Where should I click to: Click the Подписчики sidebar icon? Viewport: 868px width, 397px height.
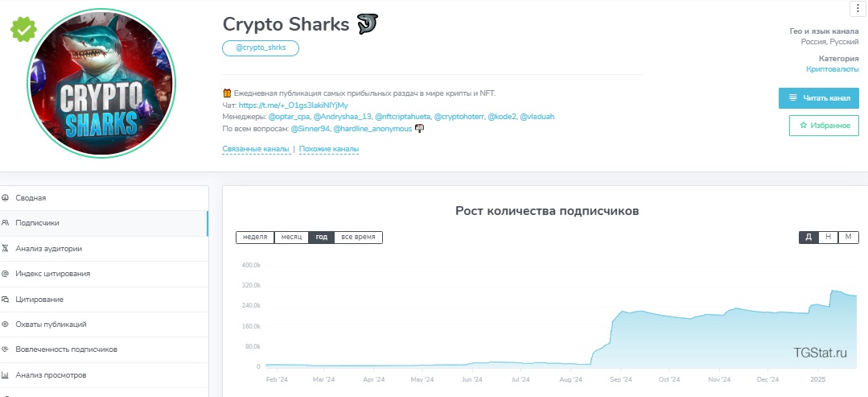click(x=5, y=223)
